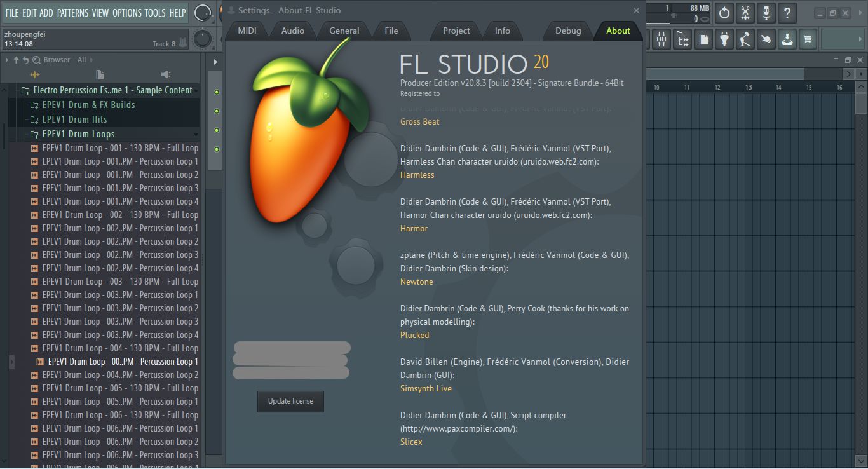The height and width of the screenshot is (469, 868).
Task: Click the plugin connector icon
Action: click(724, 39)
